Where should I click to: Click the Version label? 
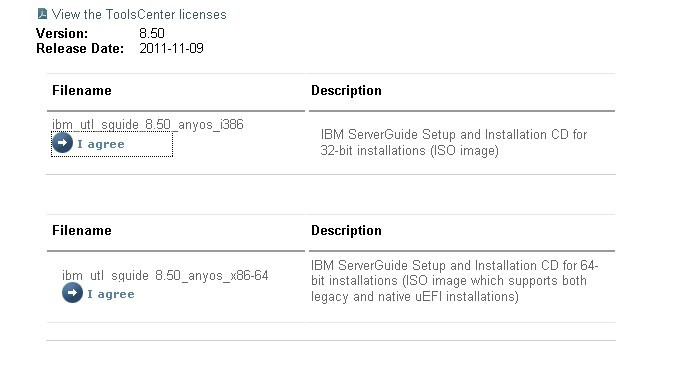(62, 33)
